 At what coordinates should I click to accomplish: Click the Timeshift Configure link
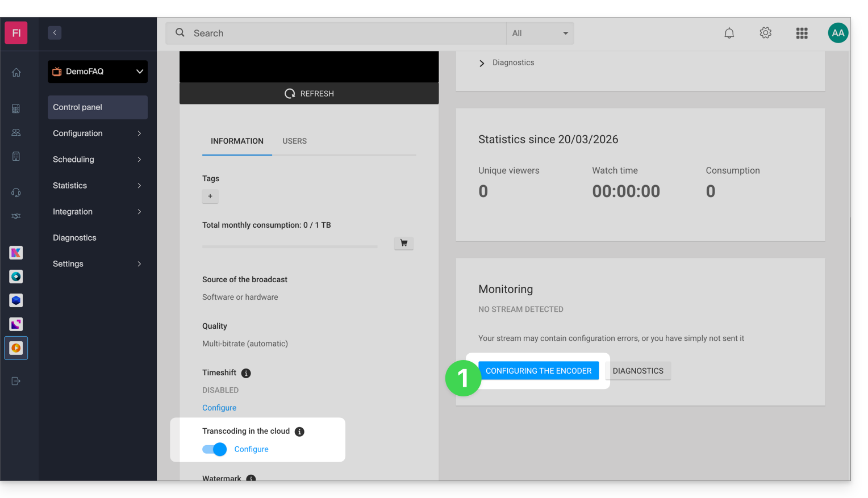click(219, 408)
